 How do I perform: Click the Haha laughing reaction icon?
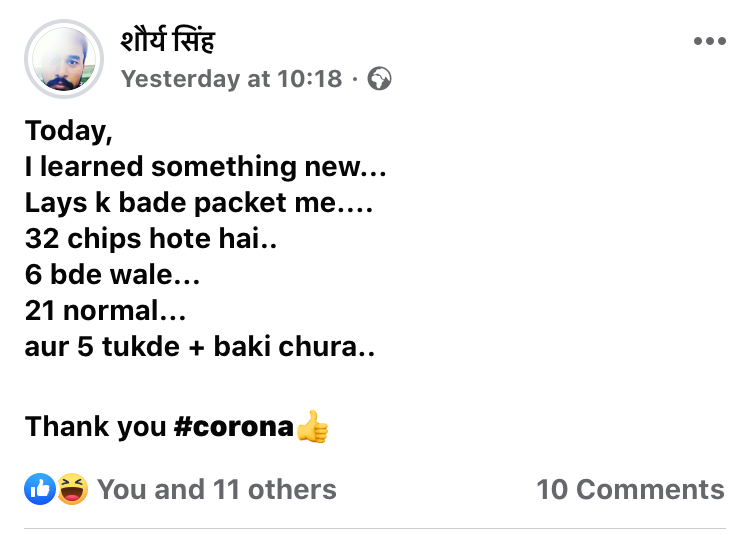tap(72, 489)
